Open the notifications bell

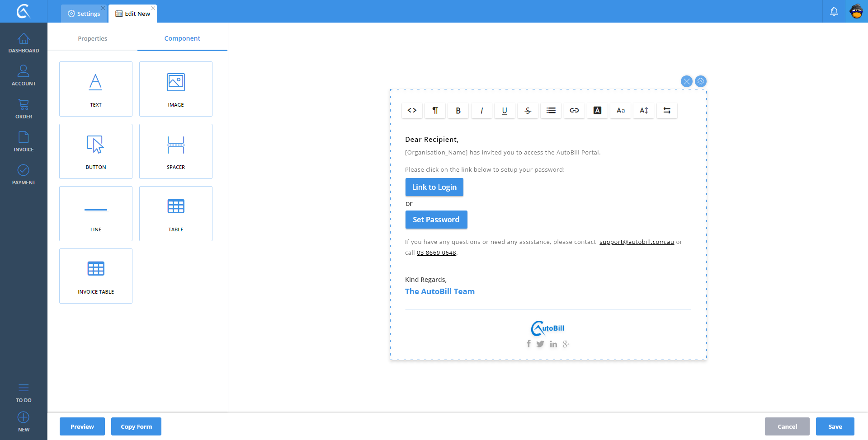point(834,11)
